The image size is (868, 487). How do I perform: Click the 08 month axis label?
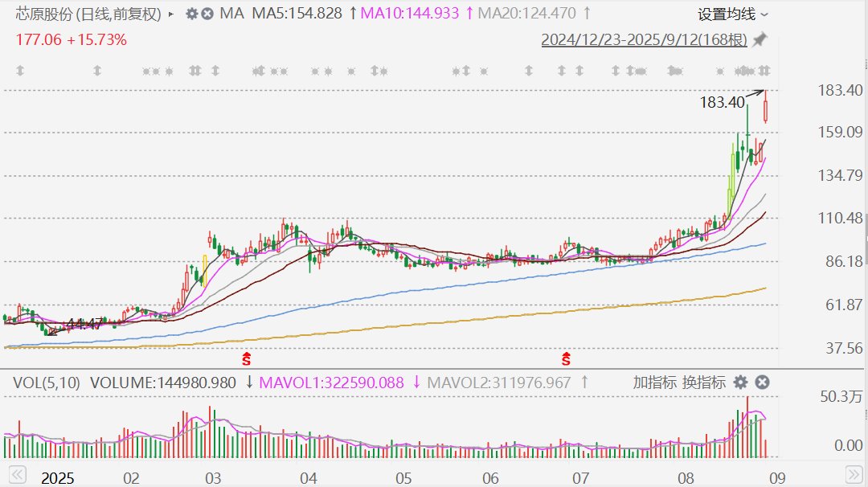tap(686, 478)
